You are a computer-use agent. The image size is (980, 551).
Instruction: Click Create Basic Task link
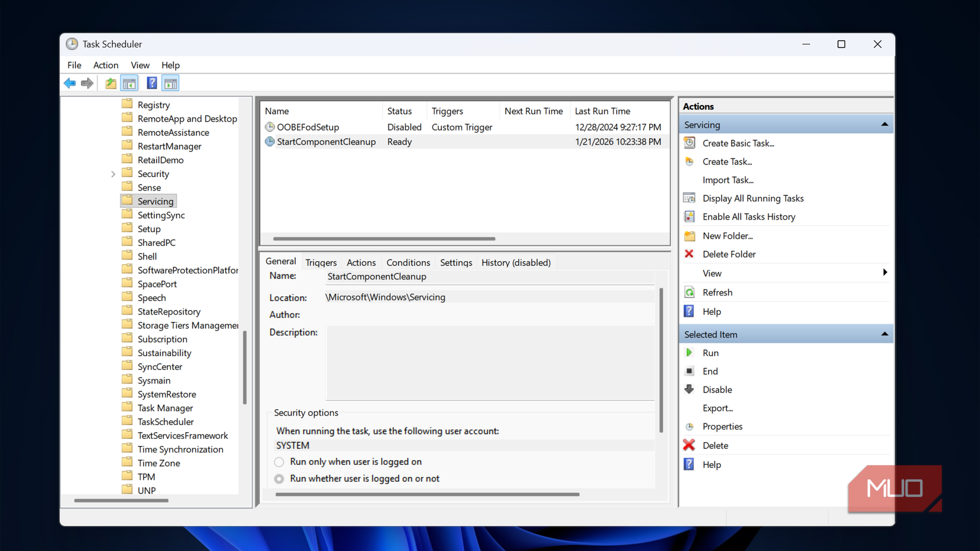coord(738,143)
